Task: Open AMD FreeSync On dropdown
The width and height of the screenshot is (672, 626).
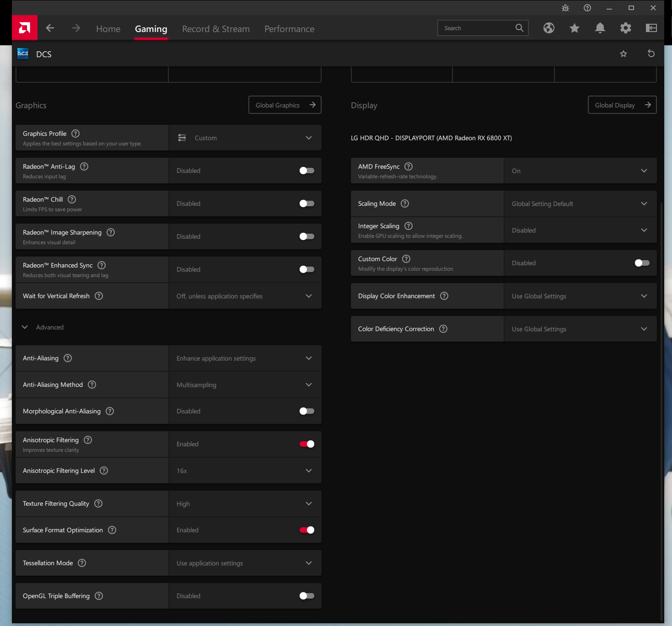Action: tap(580, 171)
